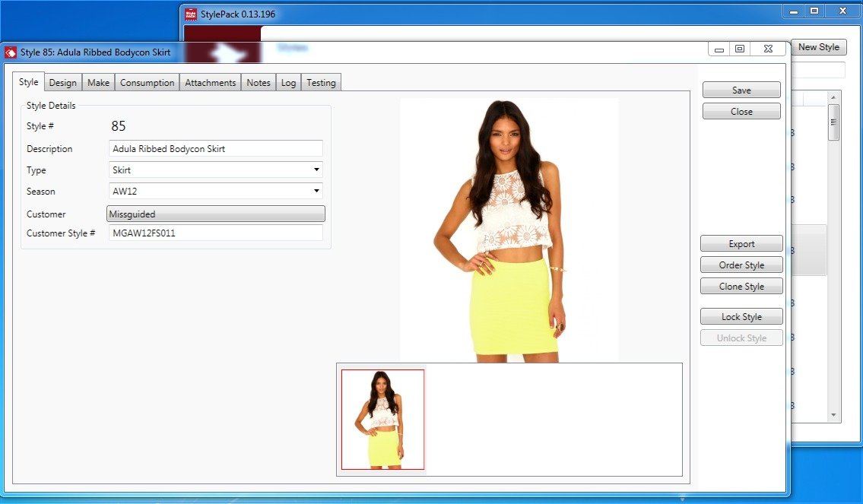Click the StylePack list scrollbar thumb

[833, 122]
